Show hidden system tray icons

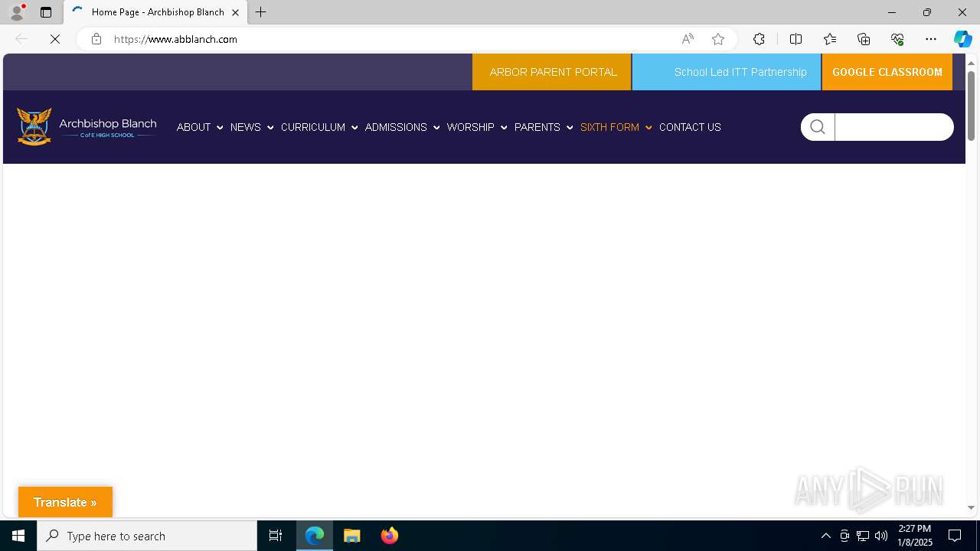click(x=826, y=536)
